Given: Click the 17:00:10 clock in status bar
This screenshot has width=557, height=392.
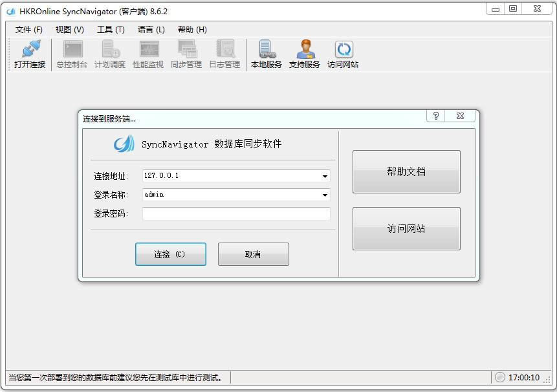Looking at the screenshot, I should (524, 377).
